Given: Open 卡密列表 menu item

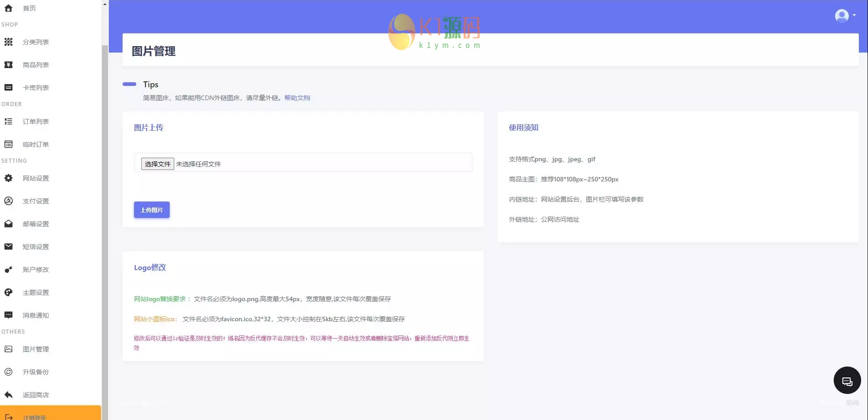Looking at the screenshot, I should click(36, 88).
